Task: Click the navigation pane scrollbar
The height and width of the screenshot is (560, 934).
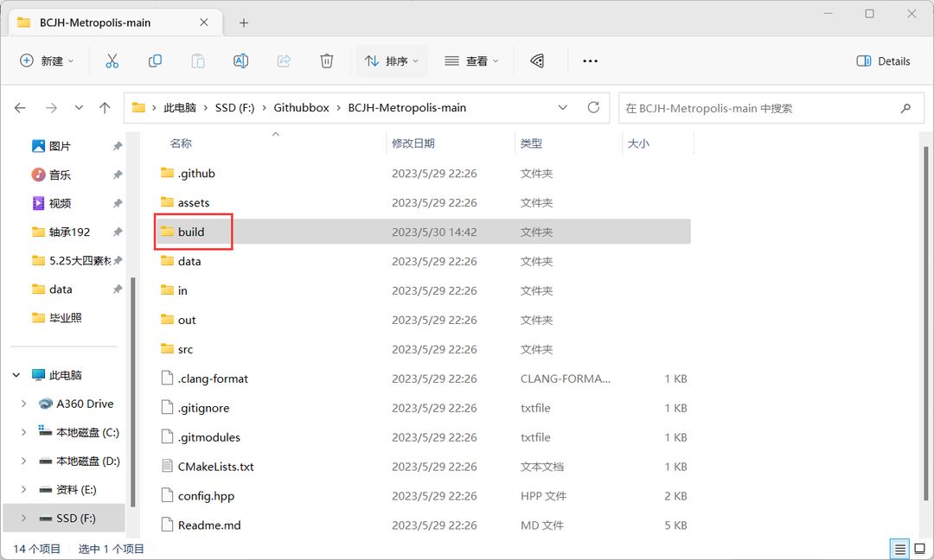Action: (x=132, y=392)
